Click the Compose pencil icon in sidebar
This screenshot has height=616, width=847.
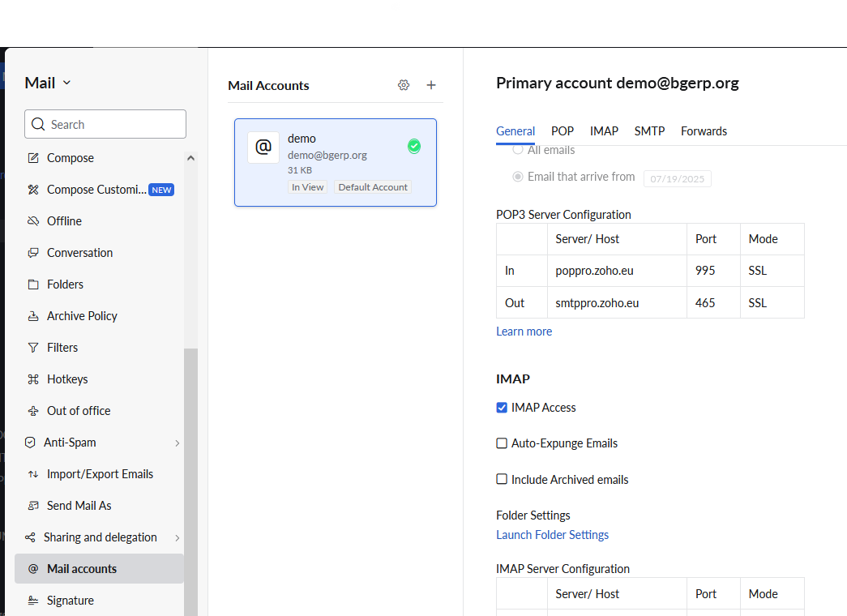33,158
